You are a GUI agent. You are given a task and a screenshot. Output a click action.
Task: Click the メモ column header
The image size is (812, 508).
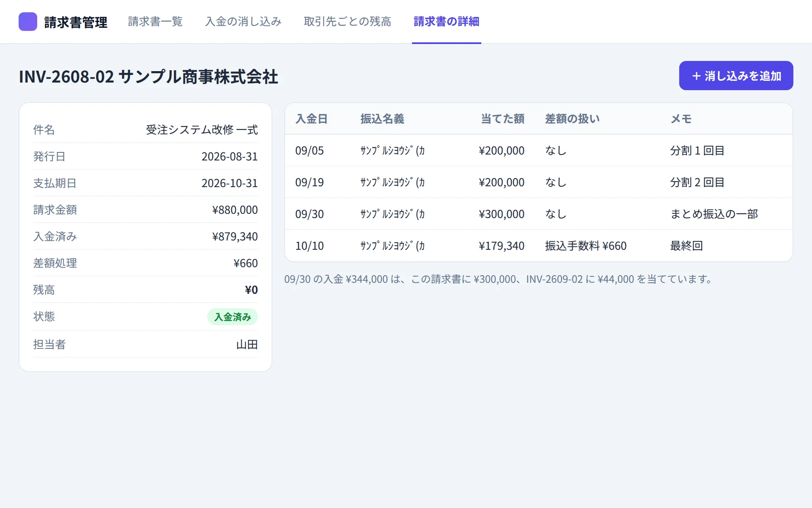point(681,119)
